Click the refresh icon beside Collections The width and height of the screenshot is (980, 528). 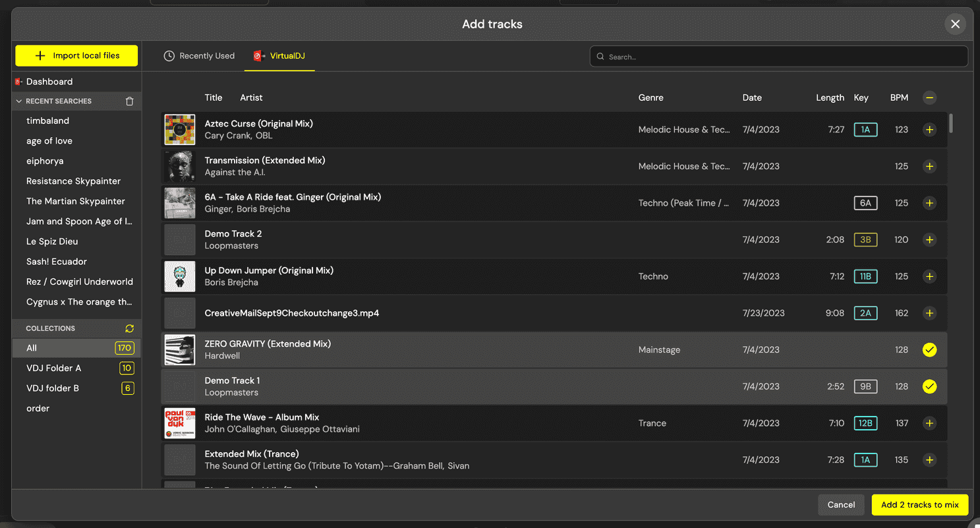(129, 328)
